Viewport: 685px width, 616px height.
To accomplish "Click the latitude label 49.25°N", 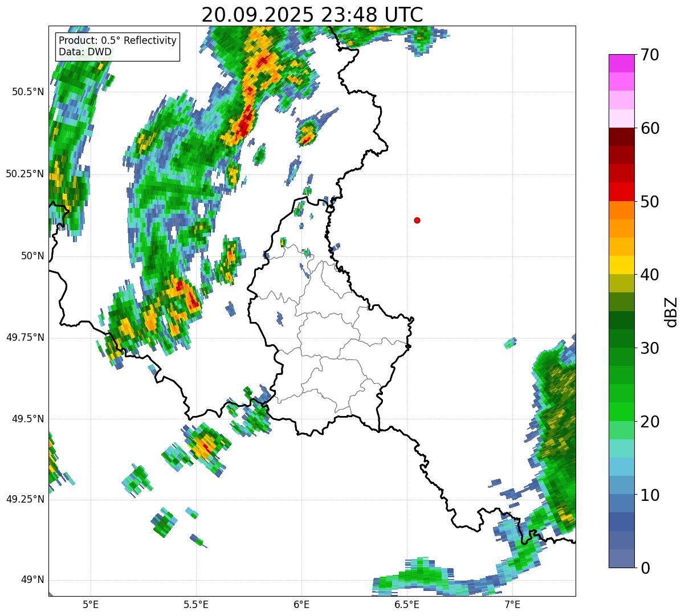I will (x=25, y=499).
